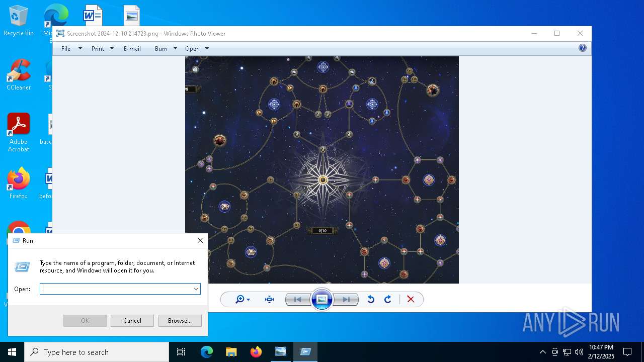Click Browse... in the Run dialog
Image resolution: width=644 pixels, height=362 pixels.
pos(180,320)
